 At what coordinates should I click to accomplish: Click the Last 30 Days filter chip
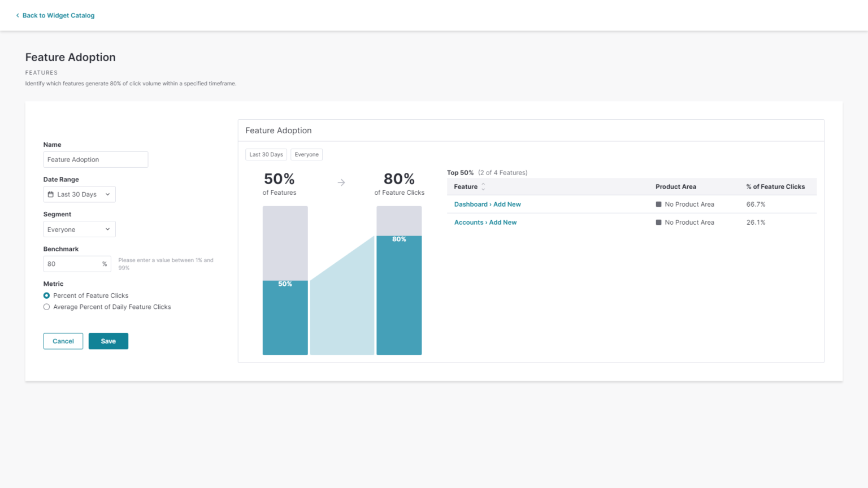click(x=266, y=154)
